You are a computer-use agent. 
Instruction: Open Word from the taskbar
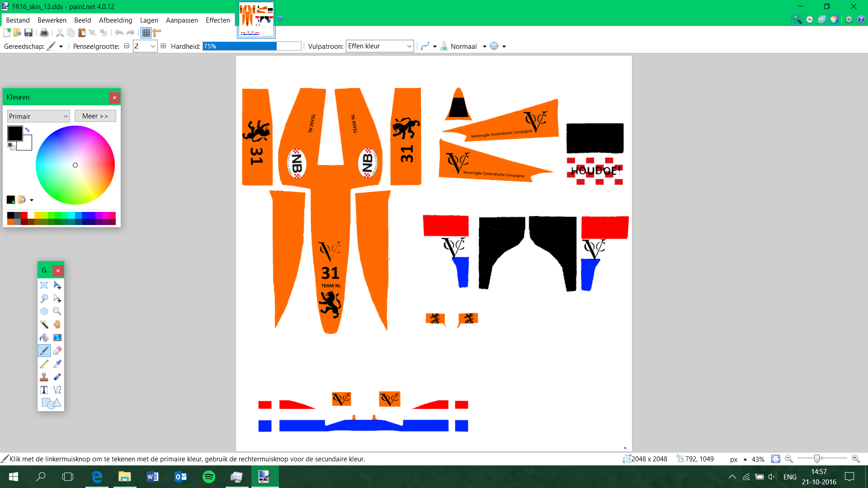(x=152, y=477)
